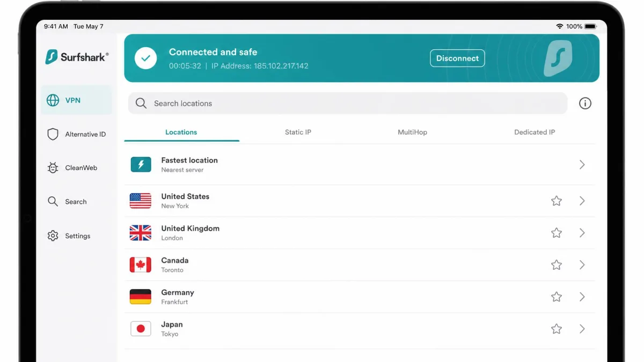644x362 pixels.
Task: Favorite United Kingdom with star
Action: [557, 233]
